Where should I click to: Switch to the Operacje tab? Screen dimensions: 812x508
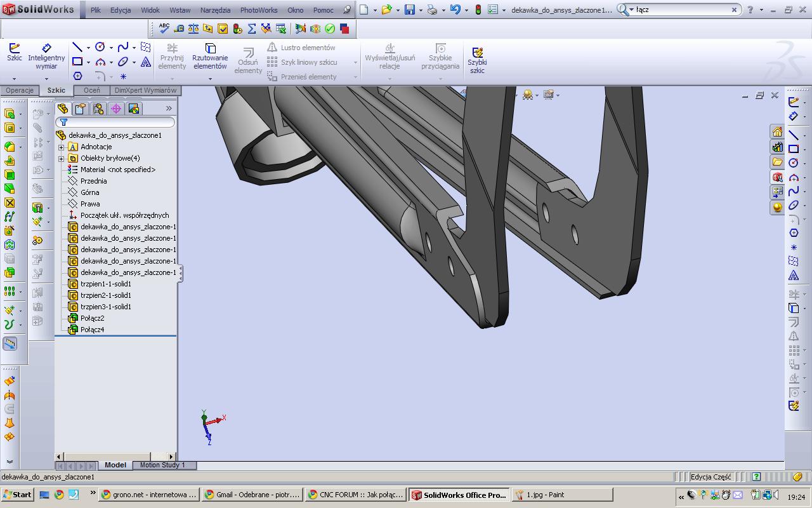20,90
